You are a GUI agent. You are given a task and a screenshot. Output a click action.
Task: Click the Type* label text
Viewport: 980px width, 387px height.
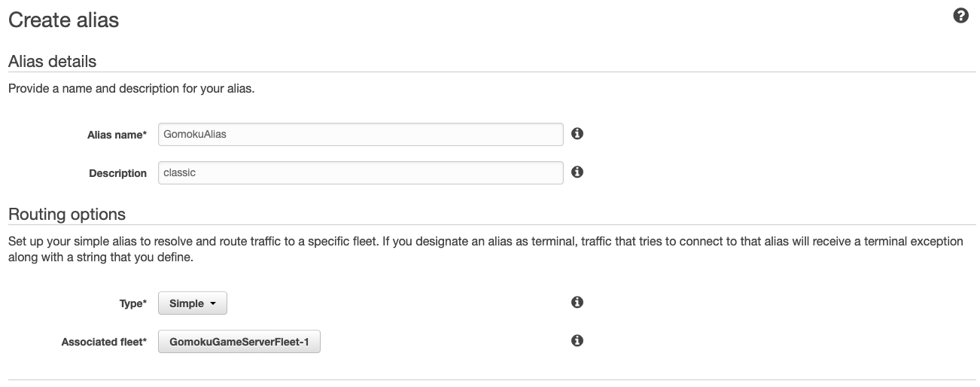coord(133,303)
